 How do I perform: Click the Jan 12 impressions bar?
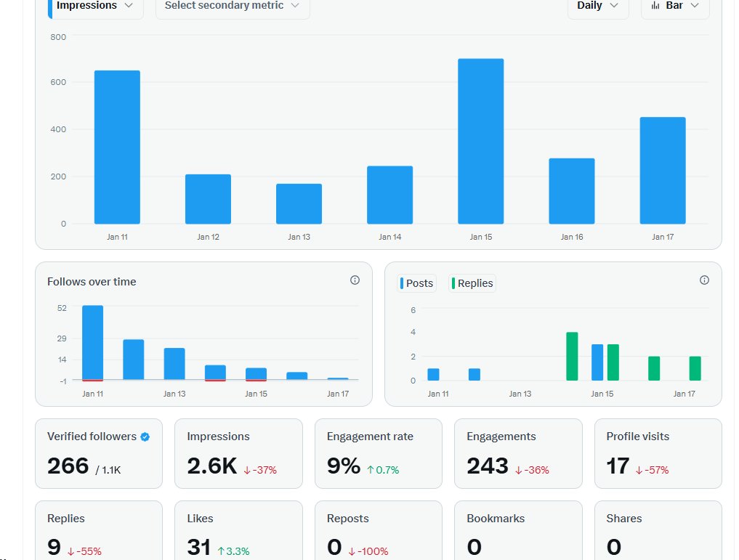point(208,199)
